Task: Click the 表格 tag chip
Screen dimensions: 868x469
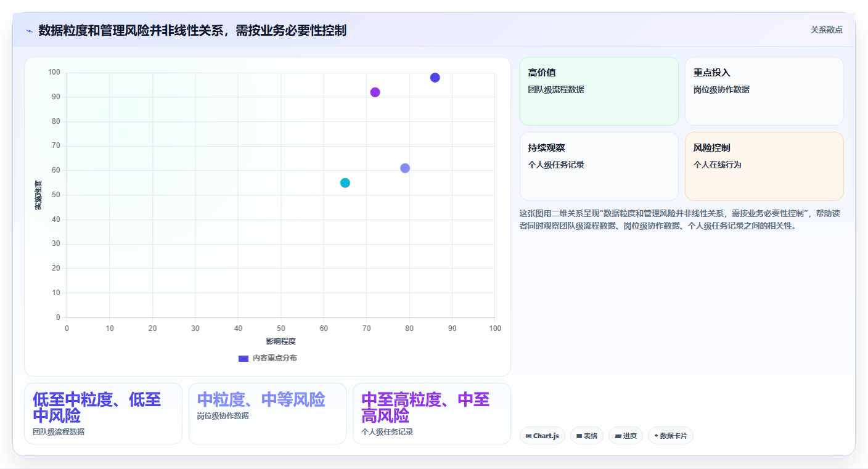Action: [587, 436]
